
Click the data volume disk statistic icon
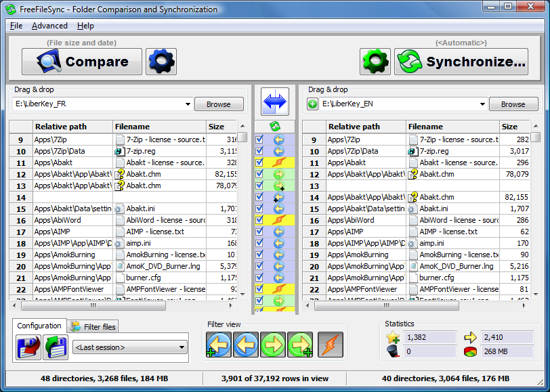pyautogui.click(x=470, y=351)
